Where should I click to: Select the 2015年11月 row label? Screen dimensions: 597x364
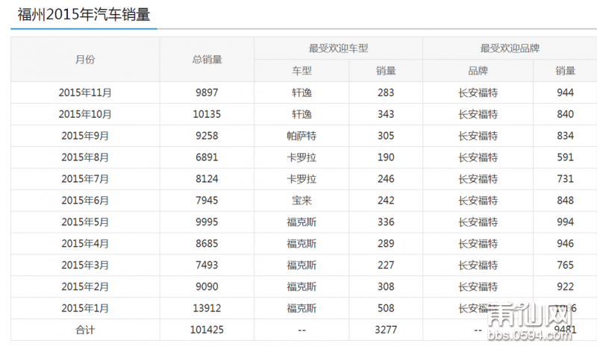(85, 92)
